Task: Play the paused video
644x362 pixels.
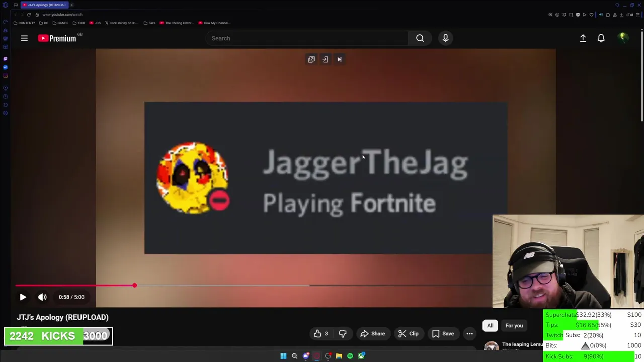Action: click(x=23, y=297)
